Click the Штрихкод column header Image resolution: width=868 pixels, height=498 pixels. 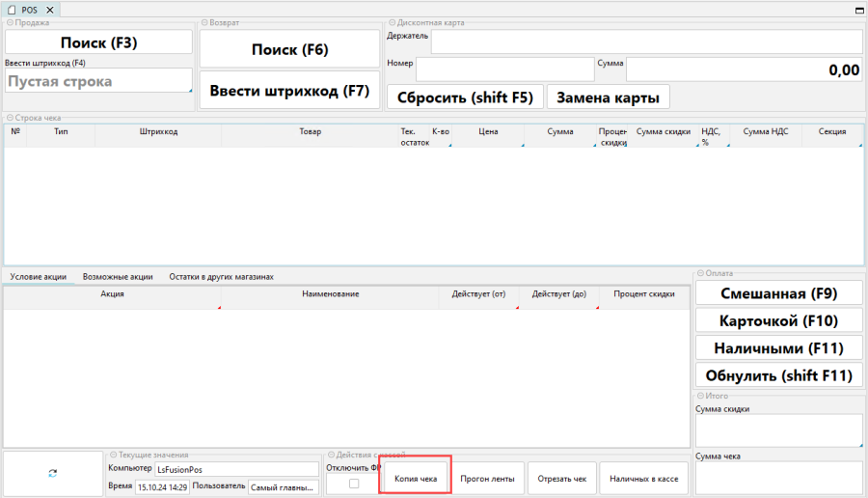158,131
